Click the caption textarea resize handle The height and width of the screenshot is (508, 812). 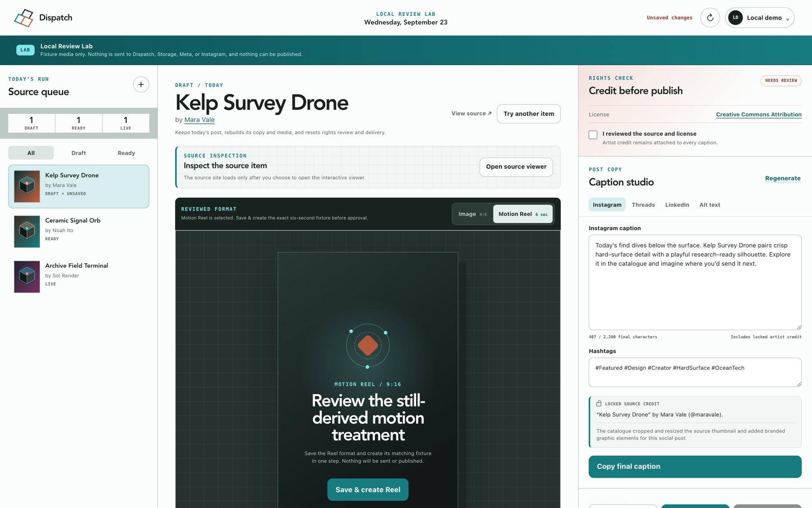tap(798, 327)
